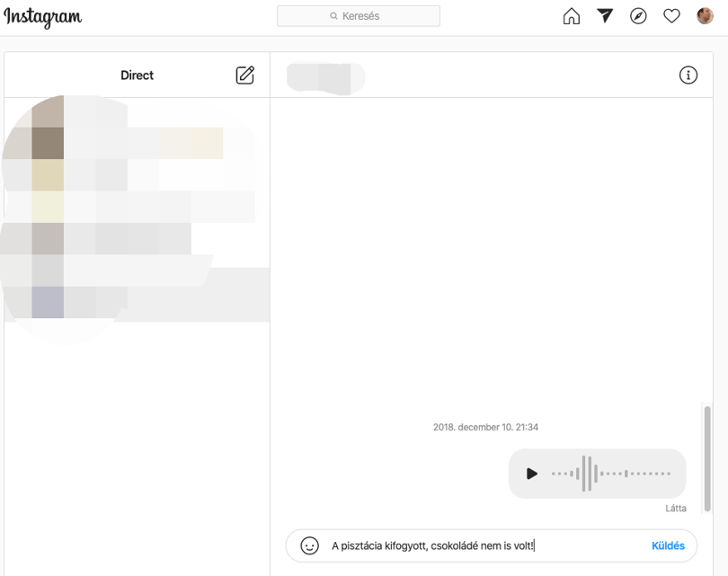Click the 2018. december 10. timestamp
This screenshot has height=576, width=728.
(x=485, y=427)
